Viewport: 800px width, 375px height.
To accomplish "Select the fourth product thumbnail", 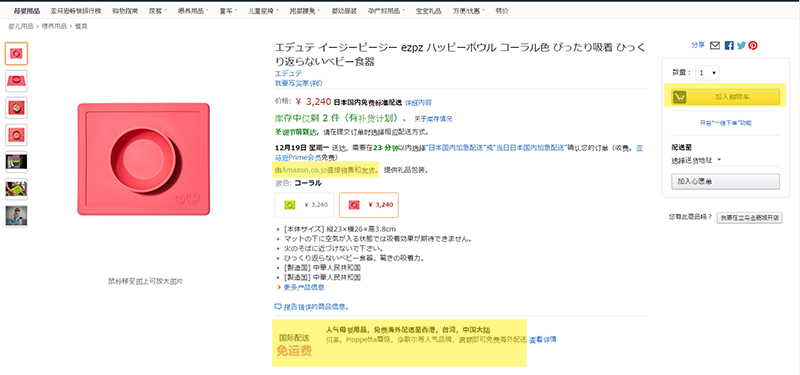I will (x=16, y=135).
